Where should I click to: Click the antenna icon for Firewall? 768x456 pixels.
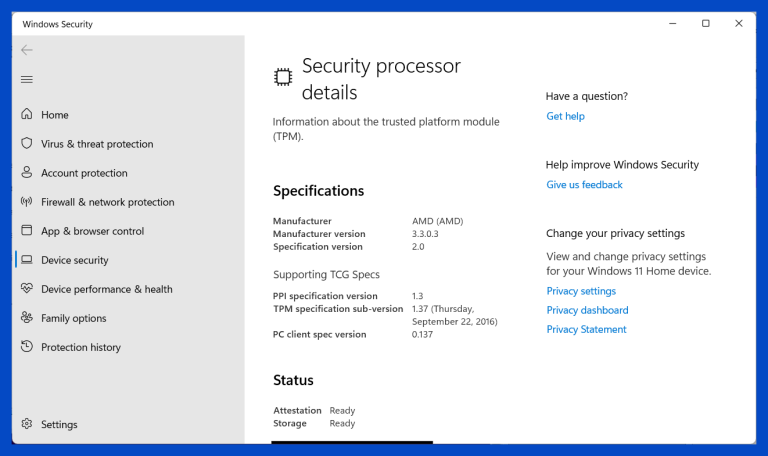coord(27,201)
